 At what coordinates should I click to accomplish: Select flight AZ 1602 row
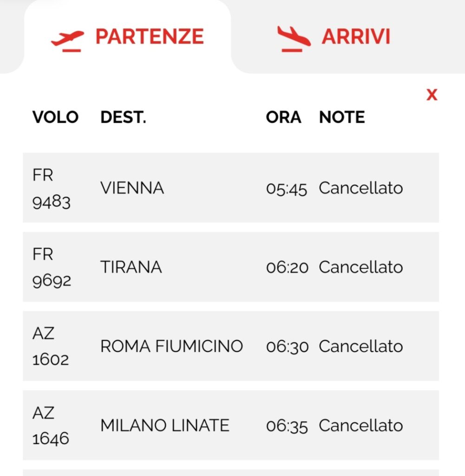click(x=231, y=346)
